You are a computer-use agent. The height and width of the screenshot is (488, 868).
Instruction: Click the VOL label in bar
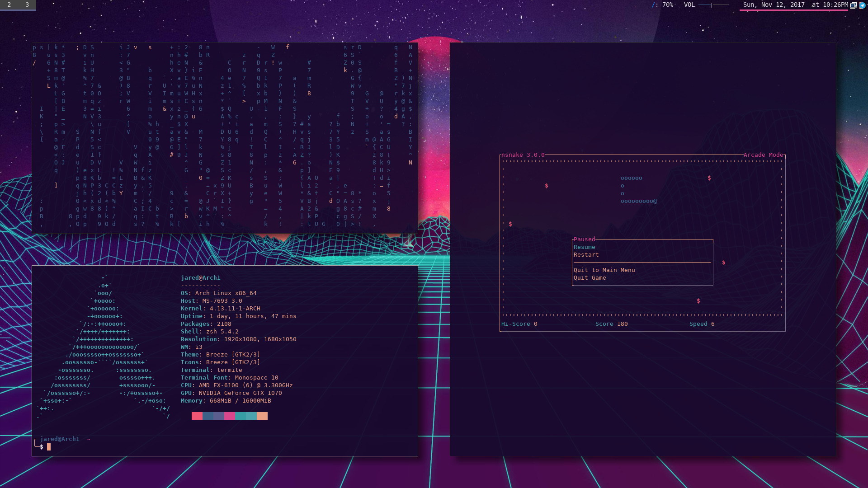tap(689, 5)
